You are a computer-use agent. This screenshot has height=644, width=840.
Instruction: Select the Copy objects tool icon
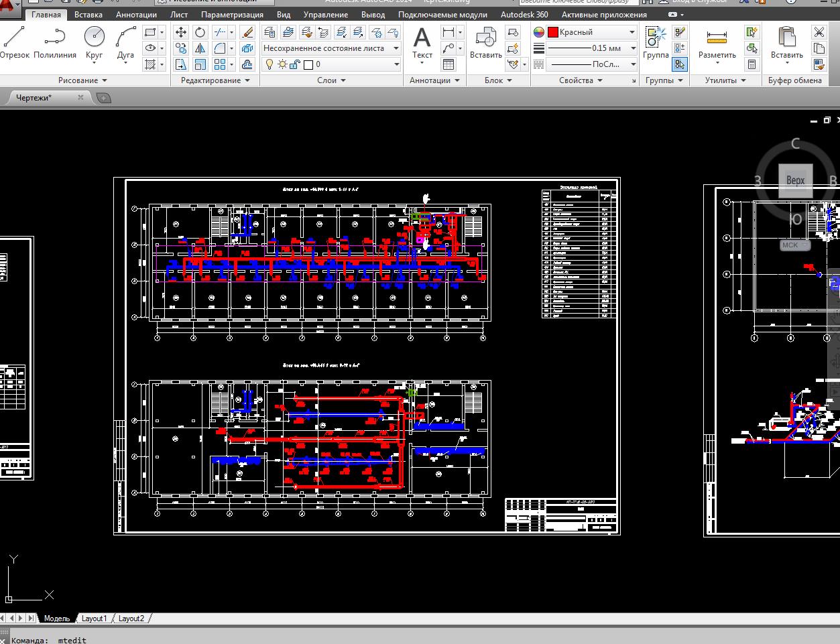(181, 48)
